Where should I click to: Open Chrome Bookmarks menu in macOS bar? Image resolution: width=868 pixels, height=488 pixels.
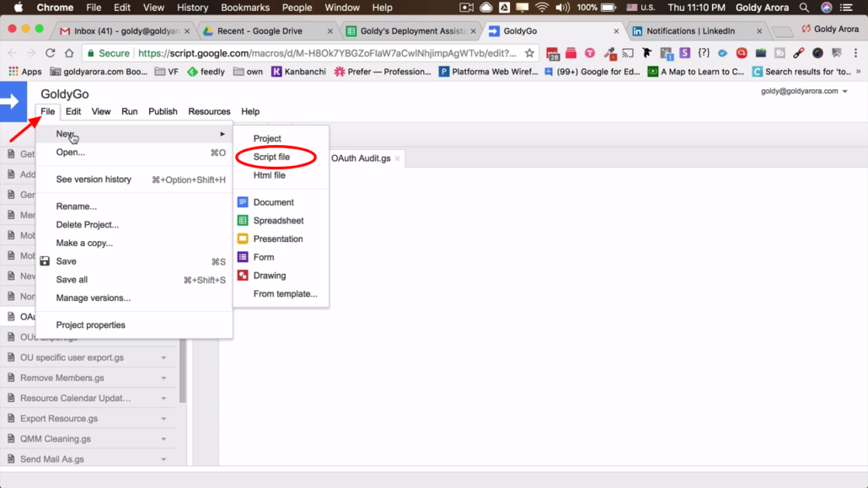click(x=244, y=8)
